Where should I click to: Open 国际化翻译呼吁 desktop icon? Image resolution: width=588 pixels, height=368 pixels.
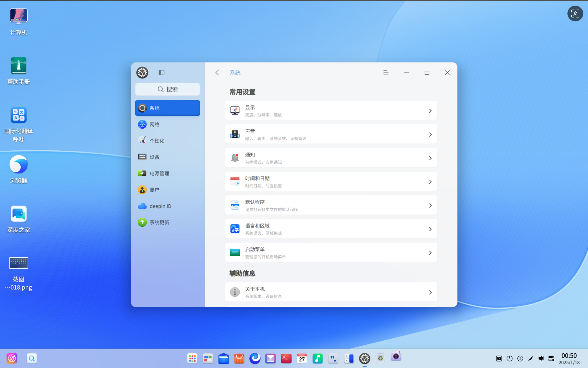click(x=19, y=115)
